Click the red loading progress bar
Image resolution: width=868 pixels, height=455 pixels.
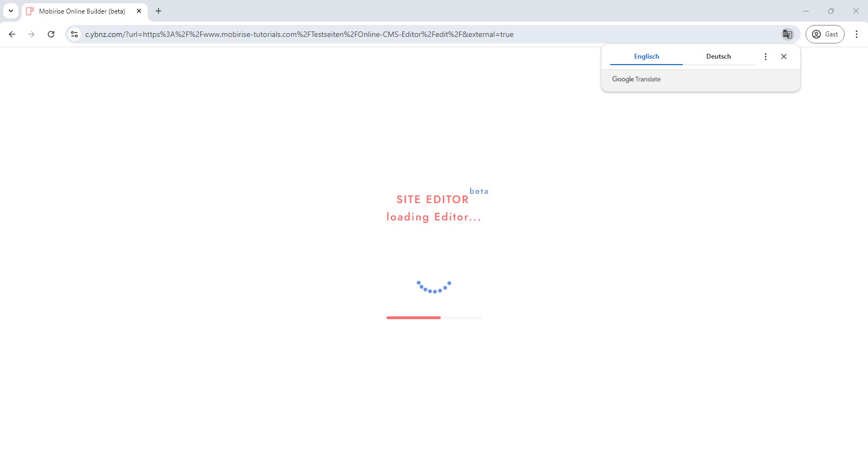414,318
